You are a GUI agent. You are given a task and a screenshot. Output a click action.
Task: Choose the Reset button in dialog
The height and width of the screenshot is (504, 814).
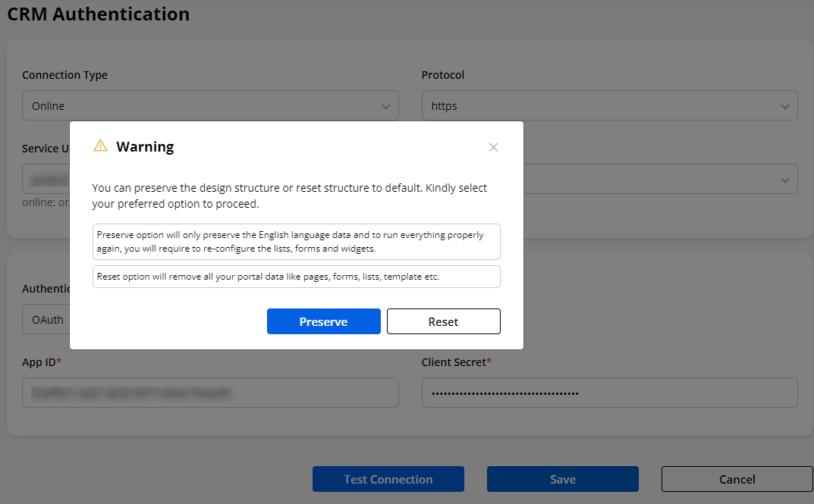pos(443,321)
